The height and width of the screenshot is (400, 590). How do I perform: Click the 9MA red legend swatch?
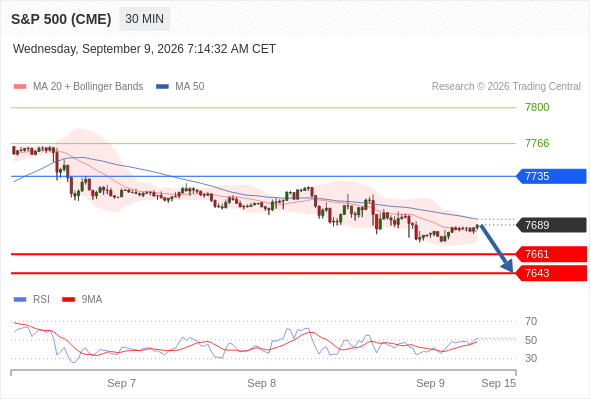pyautogui.click(x=68, y=300)
